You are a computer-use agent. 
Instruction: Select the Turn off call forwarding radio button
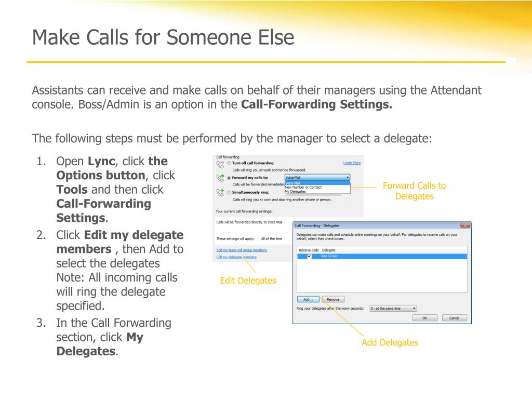(229, 163)
